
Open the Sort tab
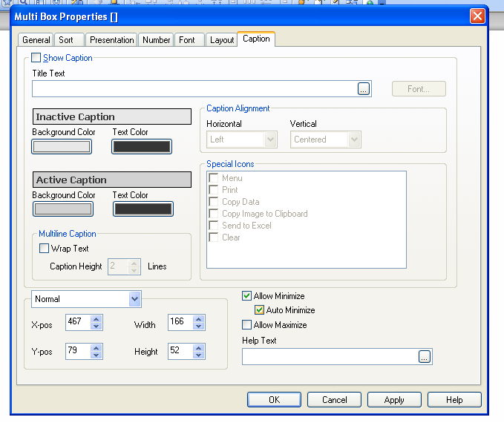coord(69,40)
